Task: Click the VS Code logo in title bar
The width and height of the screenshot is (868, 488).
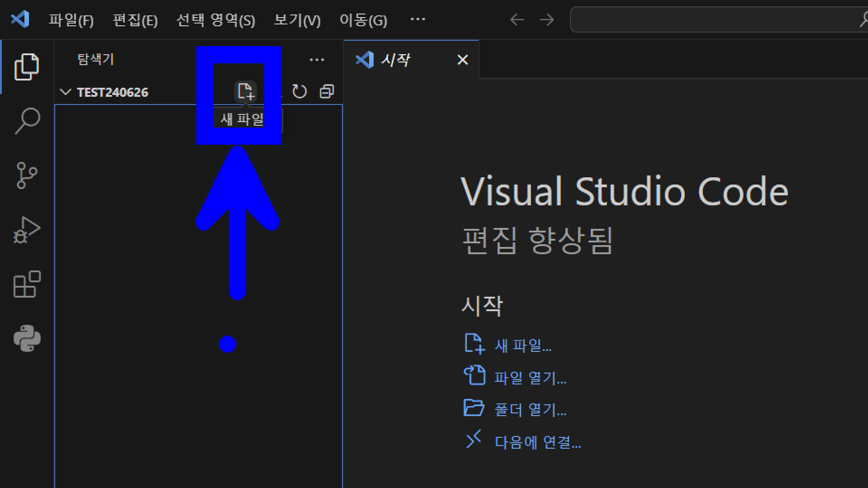Action: [20, 19]
